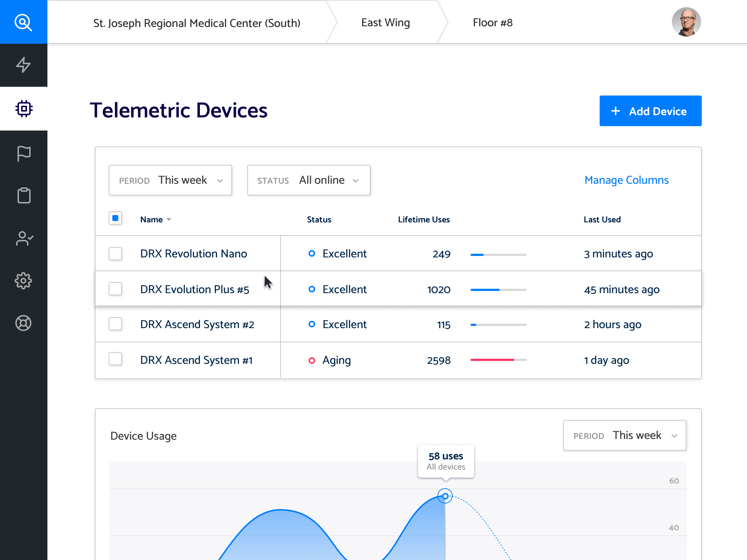Expand the table Period This week dropdown
The height and width of the screenshot is (560, 747).
coord(170,180)
